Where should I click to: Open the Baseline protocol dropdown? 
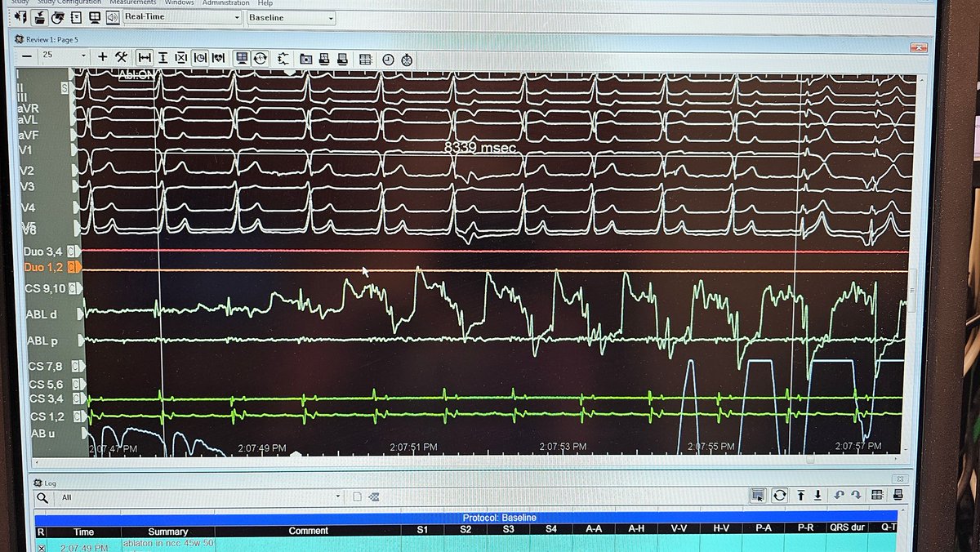point(291,17)
